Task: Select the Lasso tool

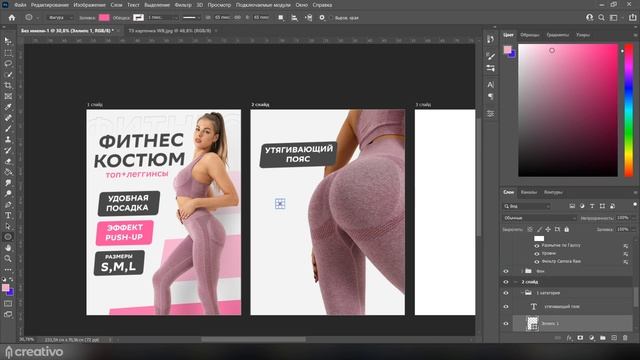Action: [8, 64]
